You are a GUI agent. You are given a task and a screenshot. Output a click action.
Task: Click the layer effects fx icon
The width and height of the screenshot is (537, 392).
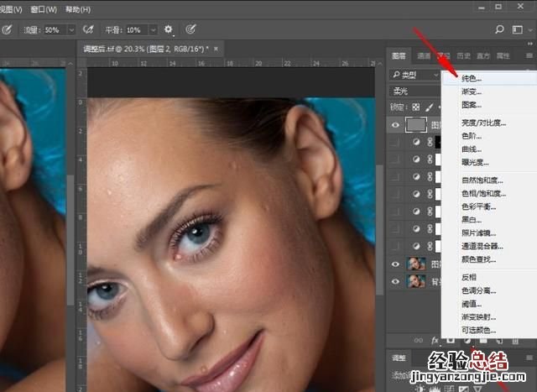coord(435,340)
